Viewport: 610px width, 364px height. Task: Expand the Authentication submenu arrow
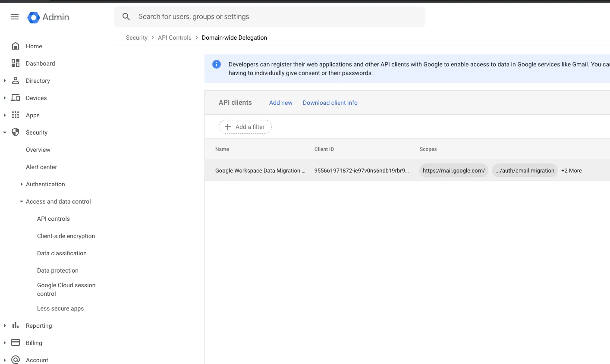pos(22,184)
